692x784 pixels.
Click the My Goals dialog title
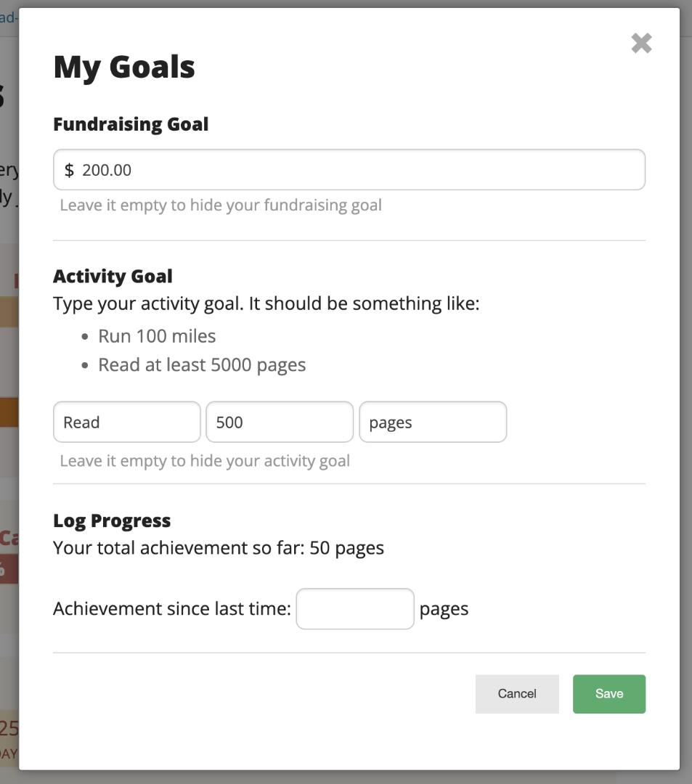point(123,66)
